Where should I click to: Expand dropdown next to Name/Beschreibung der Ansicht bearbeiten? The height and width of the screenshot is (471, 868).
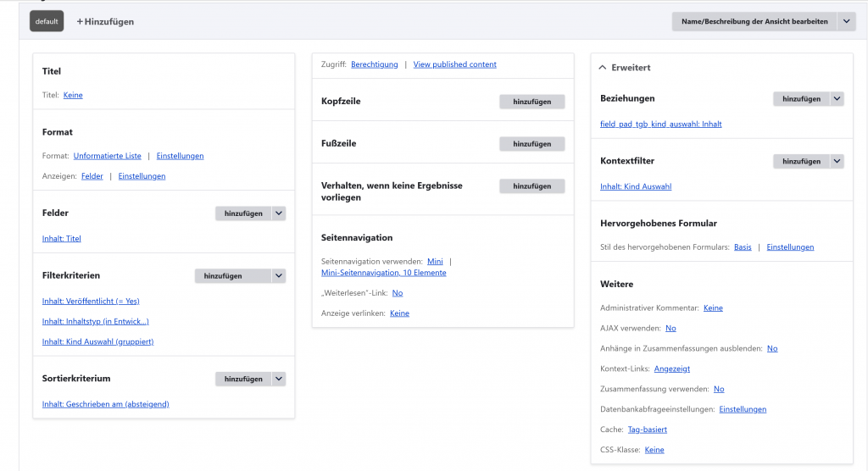[x=846, y=22]
